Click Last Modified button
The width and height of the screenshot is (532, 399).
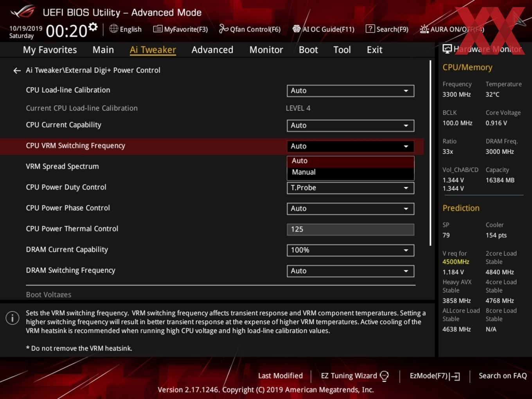(280, 376)
